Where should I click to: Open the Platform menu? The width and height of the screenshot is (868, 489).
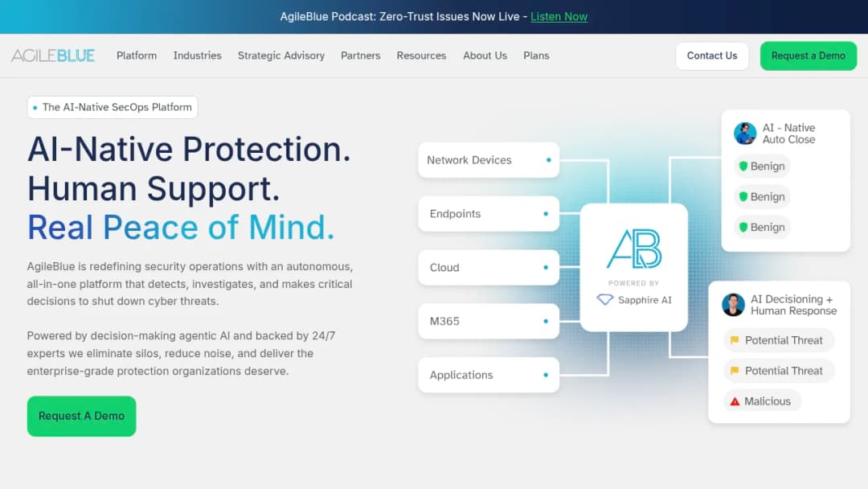[x=136, y=55]
